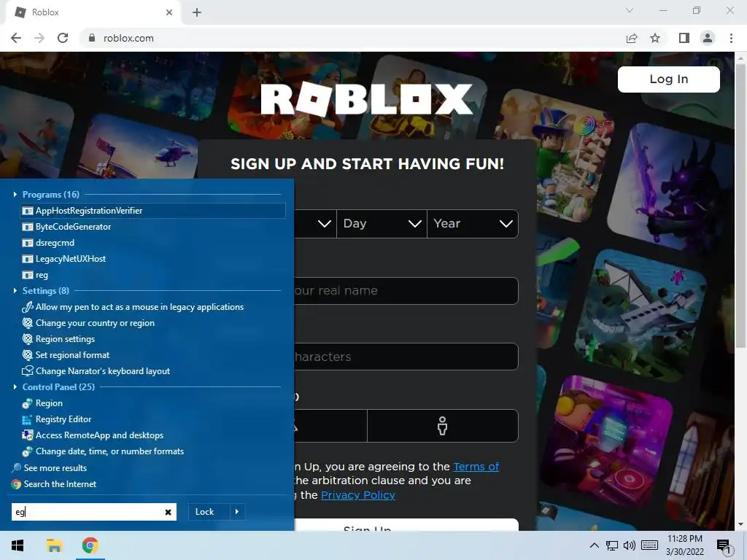Open AppHostRegistrationVerifier program result
The width and height of the screenshot is (747, 560).
(153, 211)
